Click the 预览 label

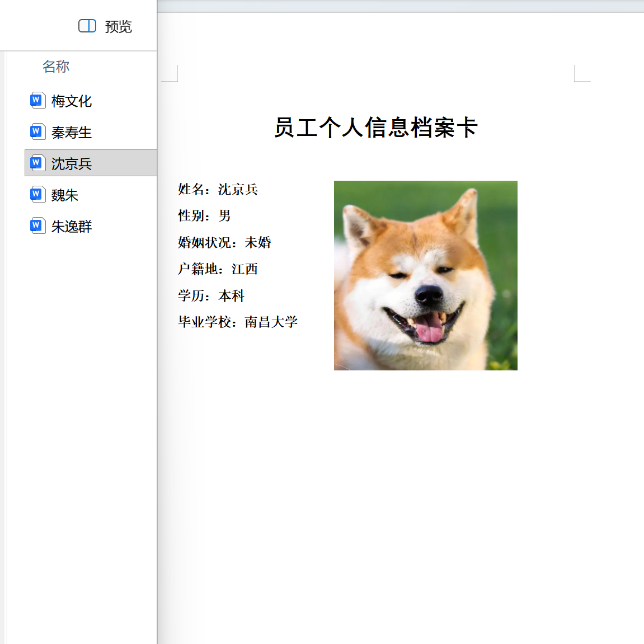(118, 27)
